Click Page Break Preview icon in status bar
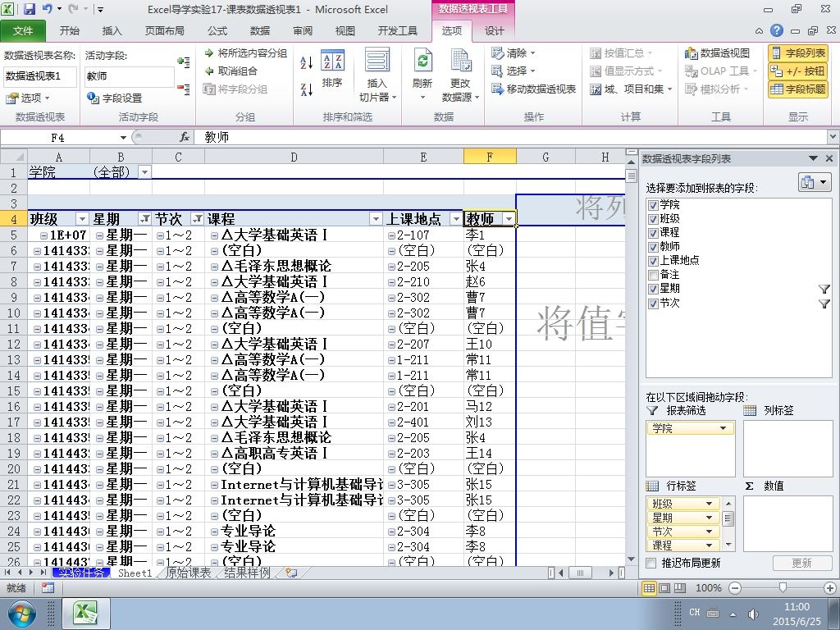The width and height of the screenshot is (840, 630). pyautogui.click(x=680, y=588)
